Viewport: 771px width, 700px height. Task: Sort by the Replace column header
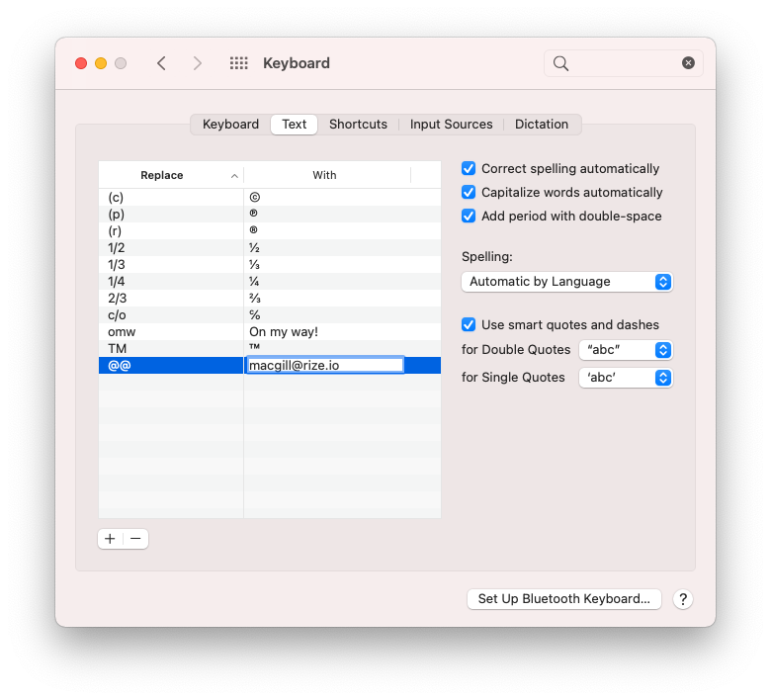[171, 175]
